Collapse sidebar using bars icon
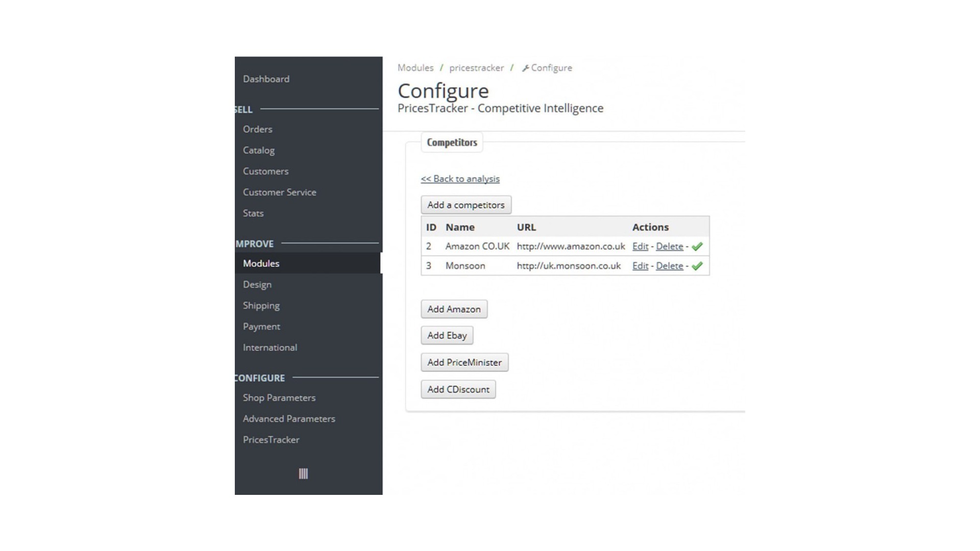Image resolution: width=980 pixels, height=551 pixels. [303, 473]
